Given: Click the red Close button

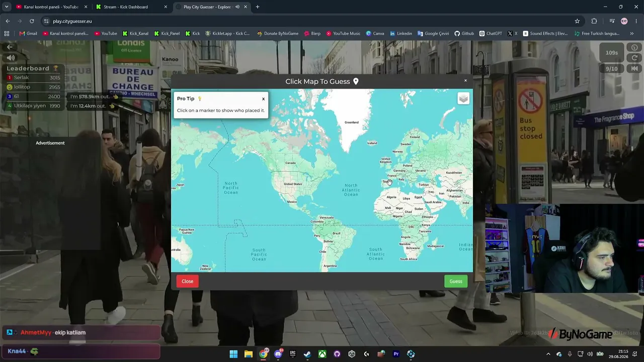Looking at the screenshot, I should coord(187,281).
